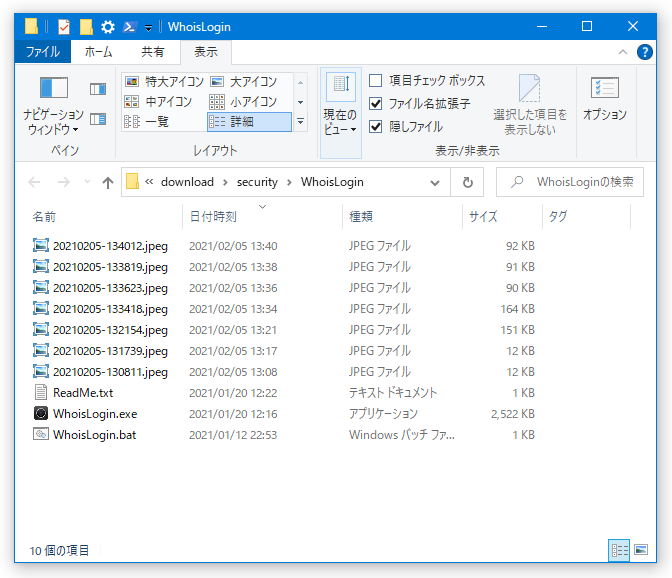This screenshot has height=578, width=672.
Task: Expand the layout gallery more arrow
Action: point(301,122)
